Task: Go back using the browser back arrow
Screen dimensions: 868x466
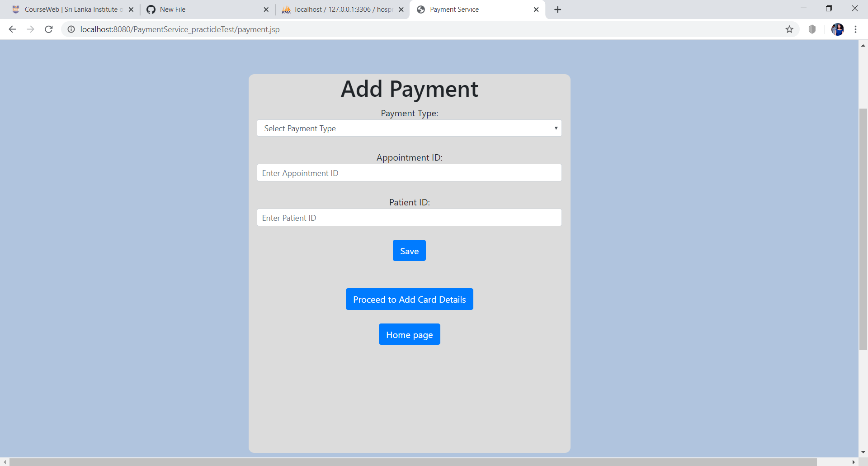Action: [12, 29]
